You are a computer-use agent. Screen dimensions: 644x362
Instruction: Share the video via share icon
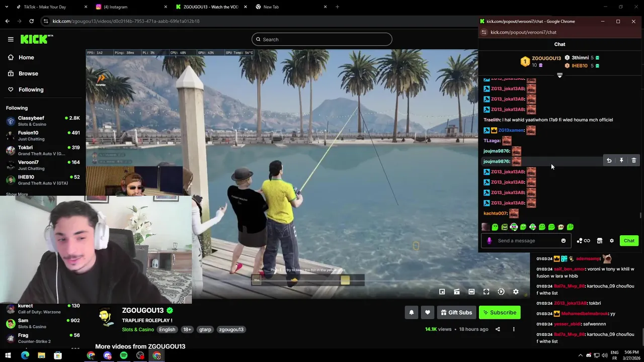498,329
